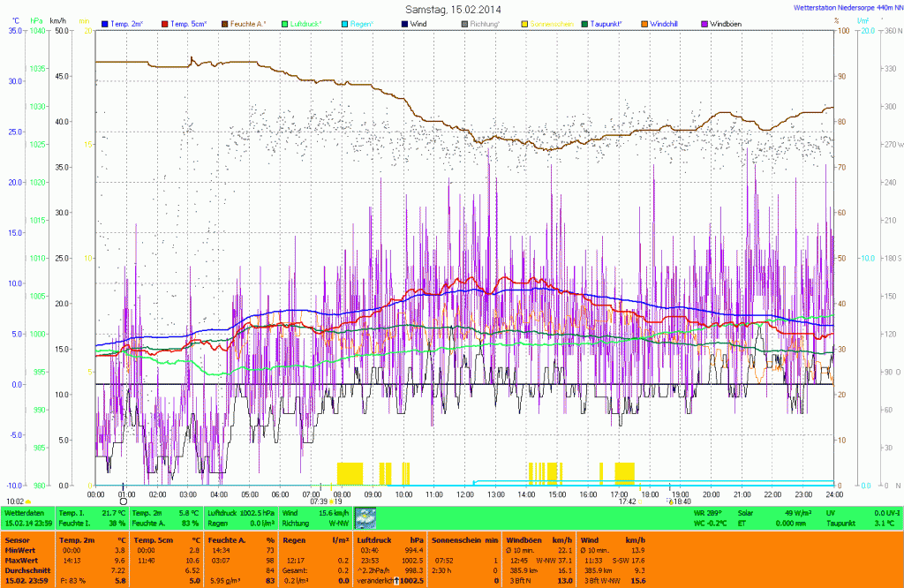Click the yellow Sonnenschein legend marker

click(x=524, y=23)
